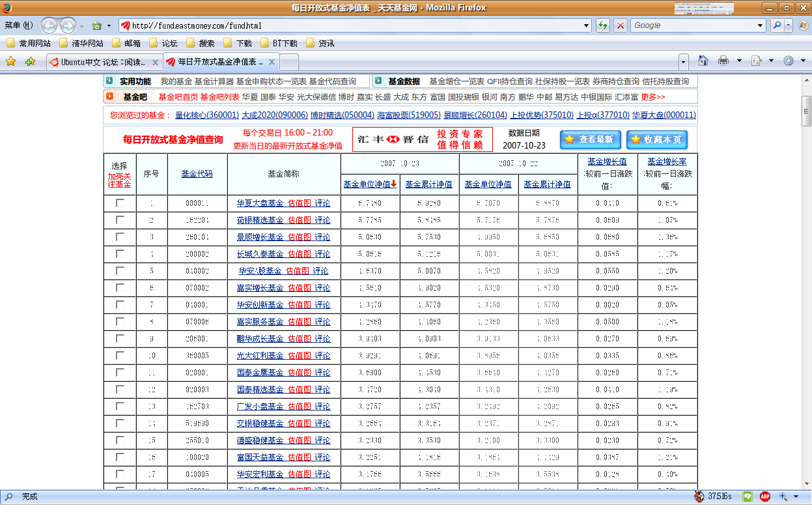Click the zoom magnifier status icon

pos(783,497)
